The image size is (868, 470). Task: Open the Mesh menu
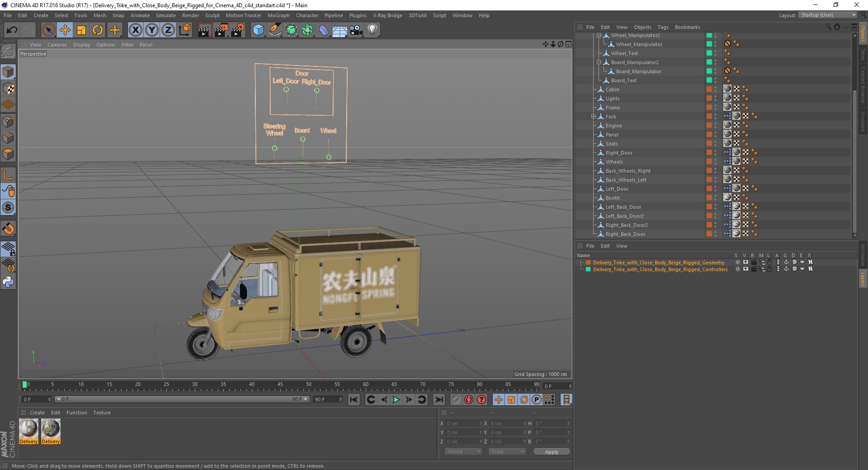click(99, 15)
